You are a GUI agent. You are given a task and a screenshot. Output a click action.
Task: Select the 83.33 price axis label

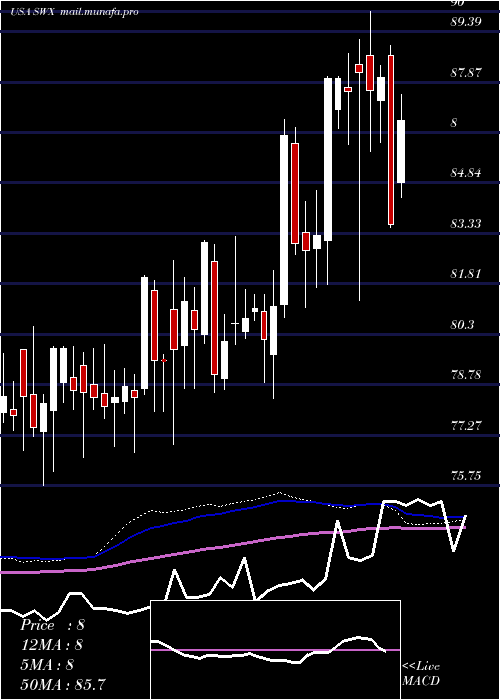[466, 223]
